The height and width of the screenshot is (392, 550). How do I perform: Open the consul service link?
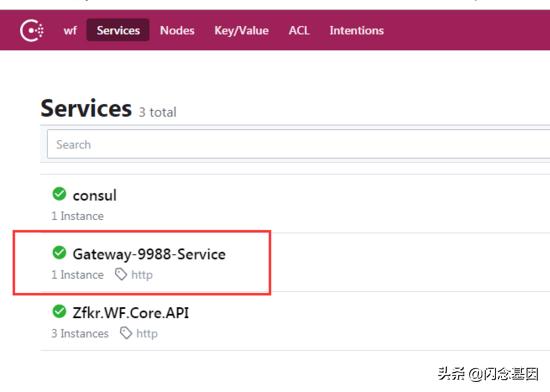[x=95, y=195]
